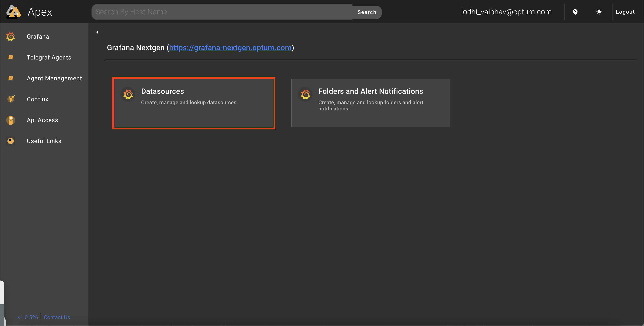Click the Search button

tap(367, 12)
